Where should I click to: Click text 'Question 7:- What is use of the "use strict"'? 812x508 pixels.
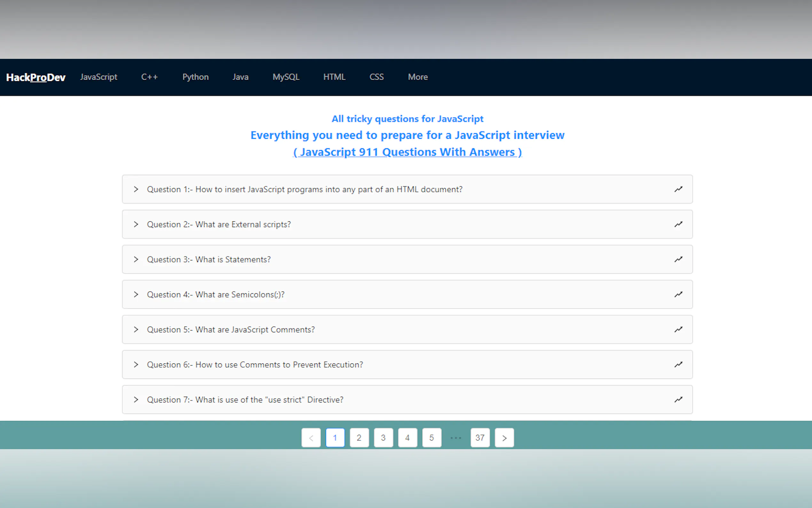pos(226,400)
